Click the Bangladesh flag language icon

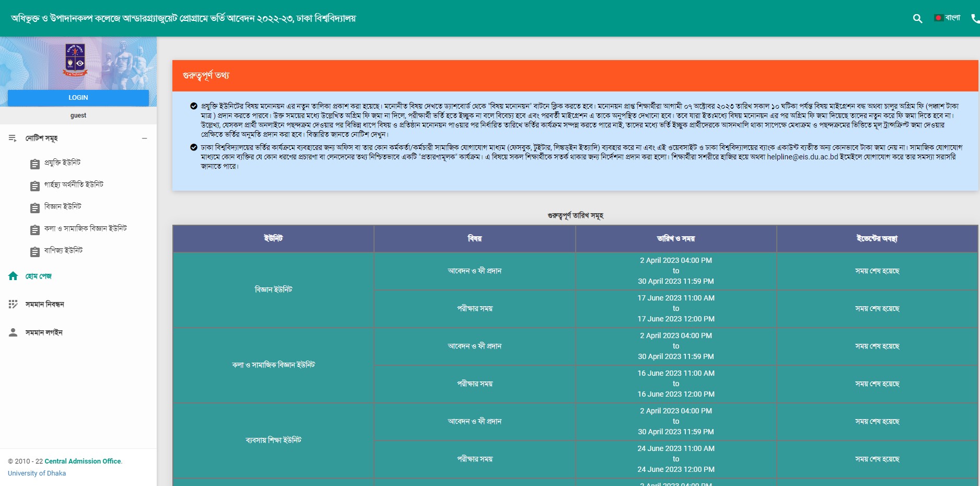(x=938, y=18)
